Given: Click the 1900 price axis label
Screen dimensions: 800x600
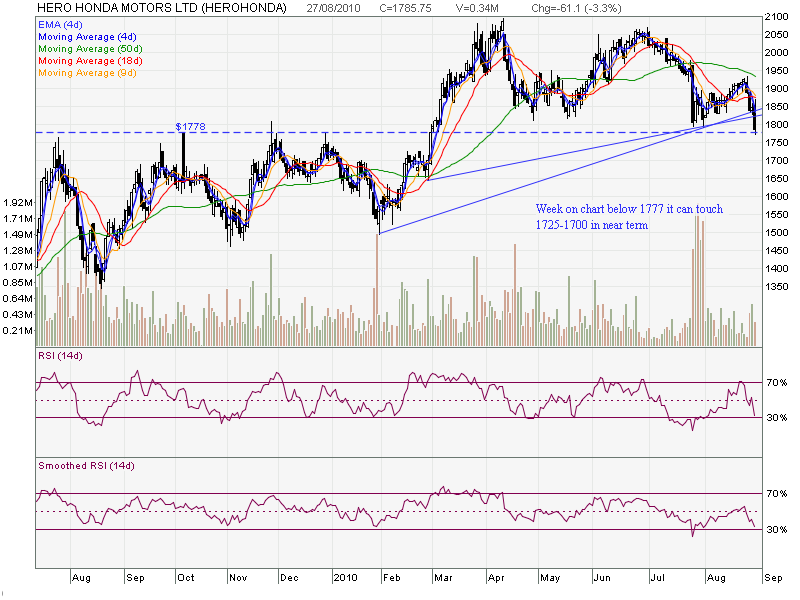Looking at the screenshot, I should pos(777,89).
